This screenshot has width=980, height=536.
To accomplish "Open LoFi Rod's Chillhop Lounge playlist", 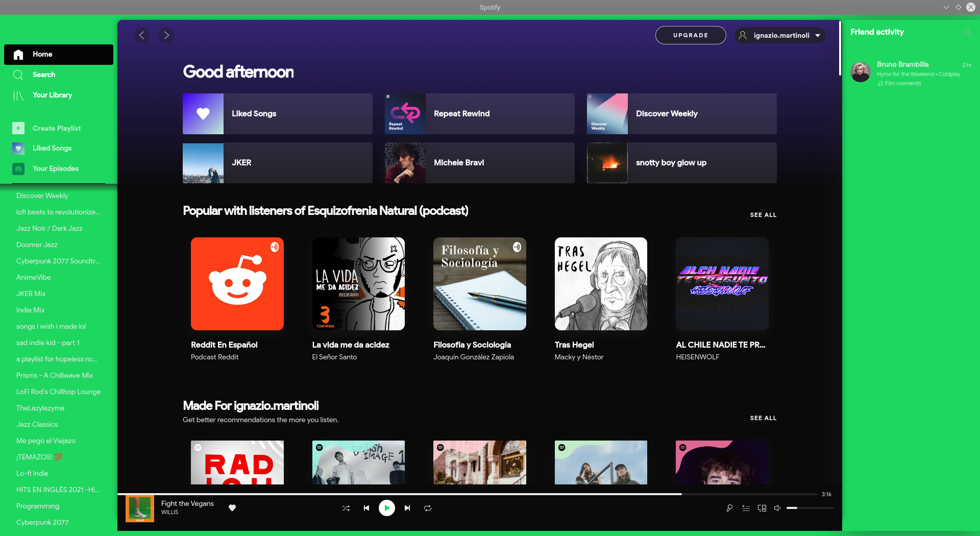I will point(59,392).
